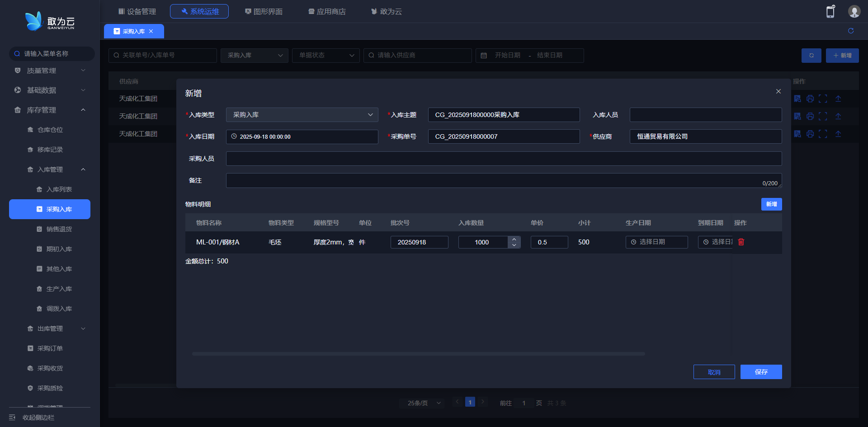Click the 生产日期 date picker field
Image resolution: width=868 pixels, height=427 pixels.
[656, 242]
